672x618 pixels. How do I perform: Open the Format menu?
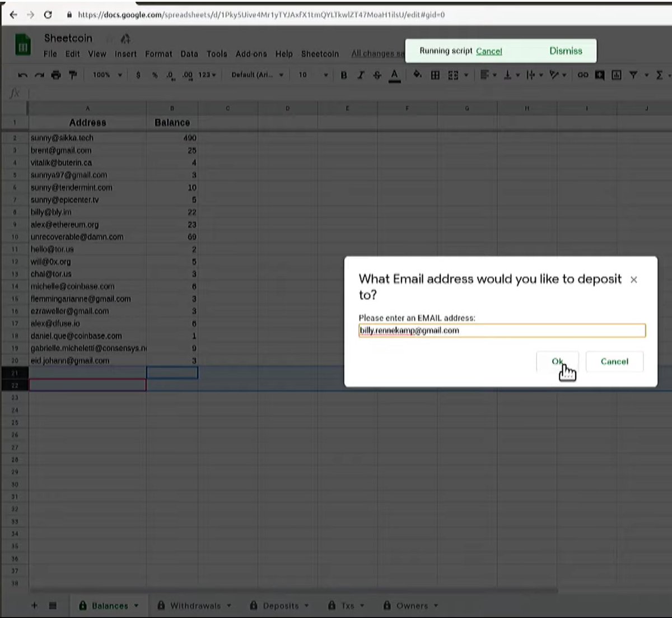158,54
